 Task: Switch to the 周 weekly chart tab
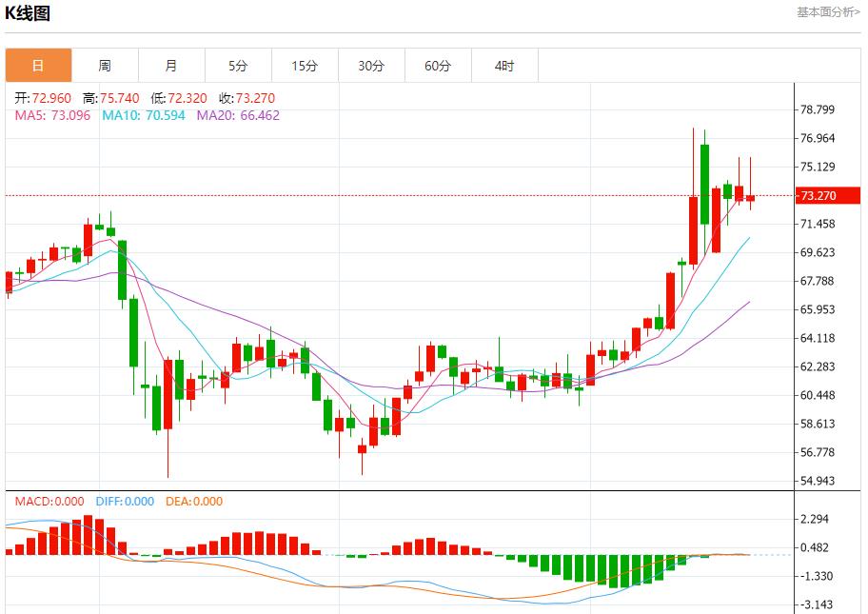click(105, 65)
